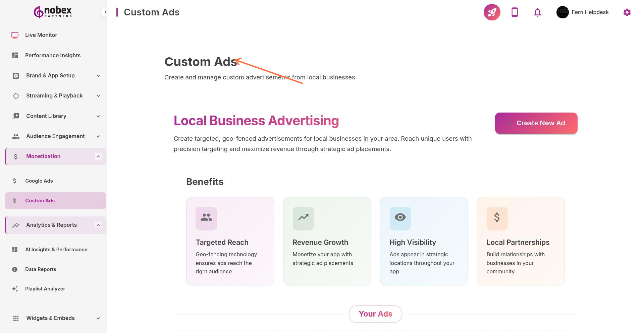Switch to Audience Engagement in sidebar
This screenshot has height=333, width=644.
click(55, 136)
